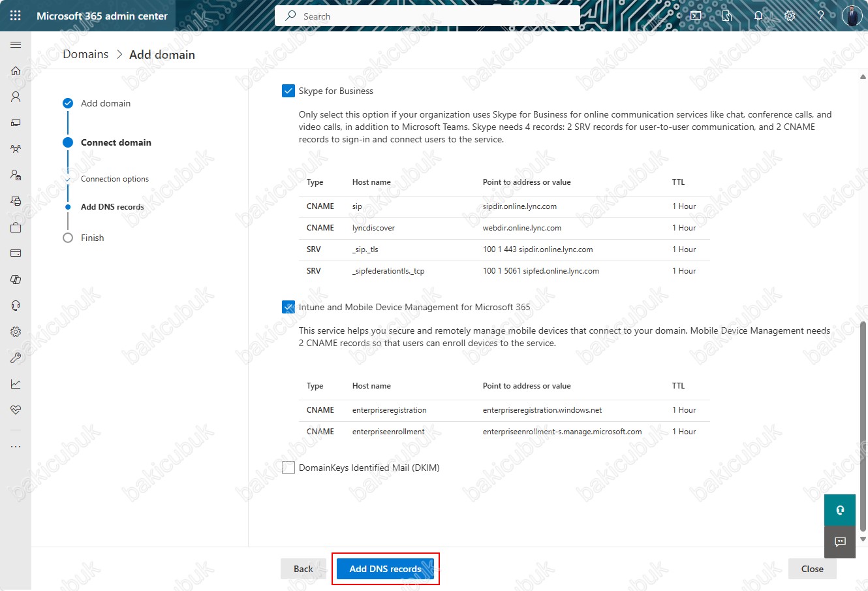Open Health heart icon in sidebar
The height and width of the screenshot is (591, 868).
pos(16,410)
